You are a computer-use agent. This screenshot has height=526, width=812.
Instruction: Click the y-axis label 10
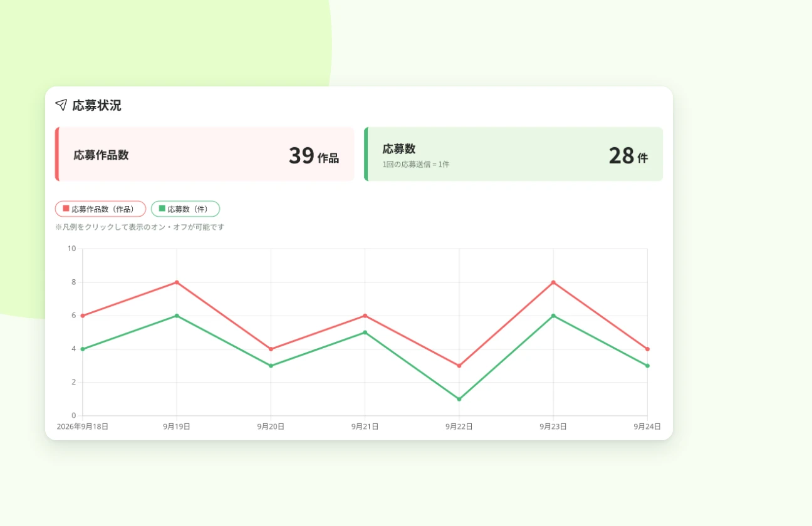[71, 249]
